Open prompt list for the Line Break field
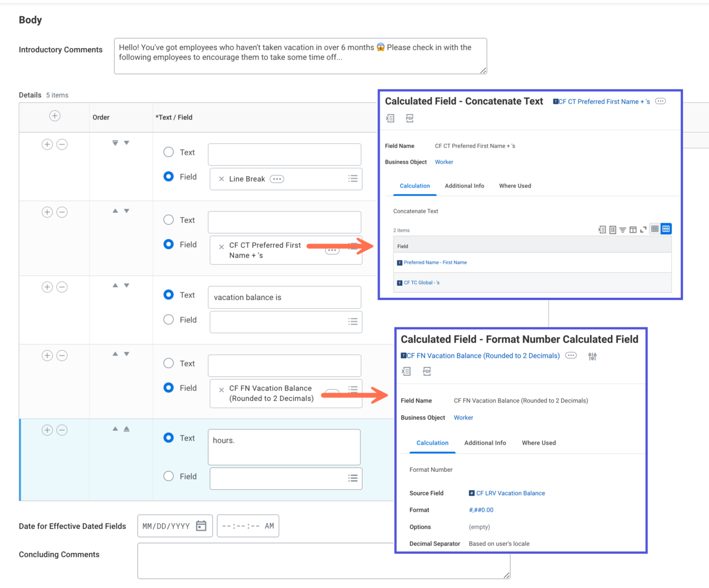Viewport: 709px width, 588px height. (x=353, y=179)
